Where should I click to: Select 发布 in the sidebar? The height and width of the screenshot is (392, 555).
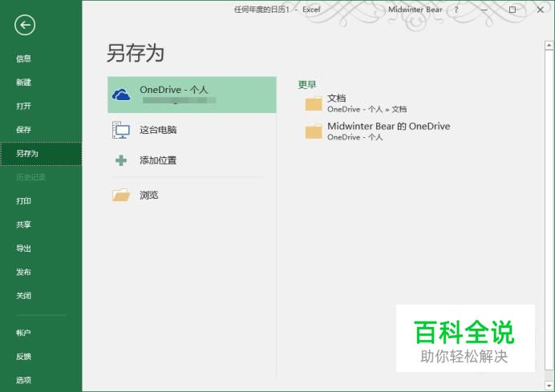click(x=41, y=272)
